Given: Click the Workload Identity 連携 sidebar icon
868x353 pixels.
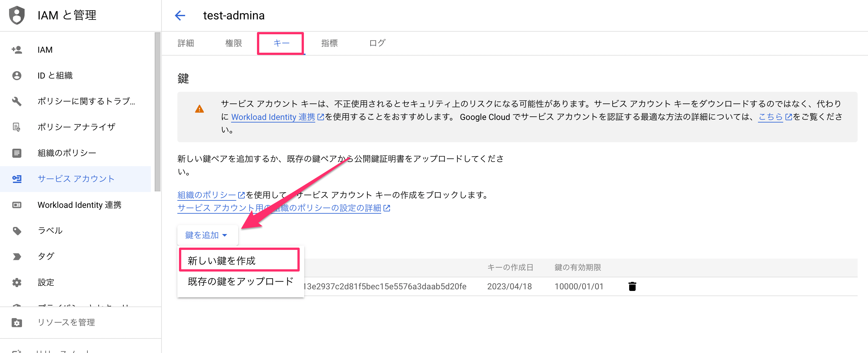Looking at the screenshot, I should [x=17, y=205].
